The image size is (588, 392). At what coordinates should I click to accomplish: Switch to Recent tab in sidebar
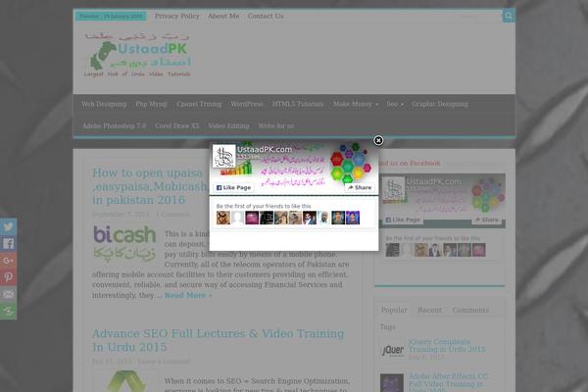tap(430, 310)
